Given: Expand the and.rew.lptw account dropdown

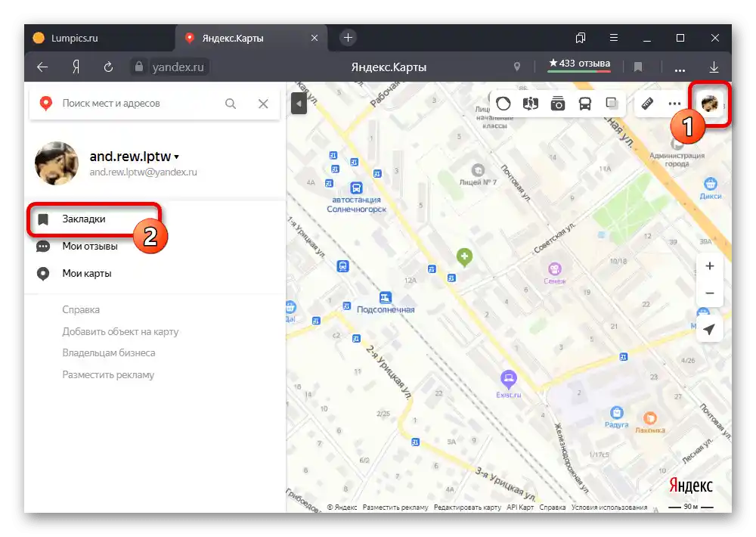Looking at the screenshot, I should click(134, 157).
